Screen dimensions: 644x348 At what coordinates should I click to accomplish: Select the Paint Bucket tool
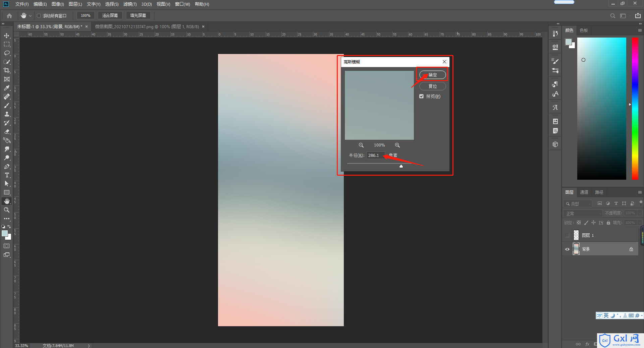7,140
